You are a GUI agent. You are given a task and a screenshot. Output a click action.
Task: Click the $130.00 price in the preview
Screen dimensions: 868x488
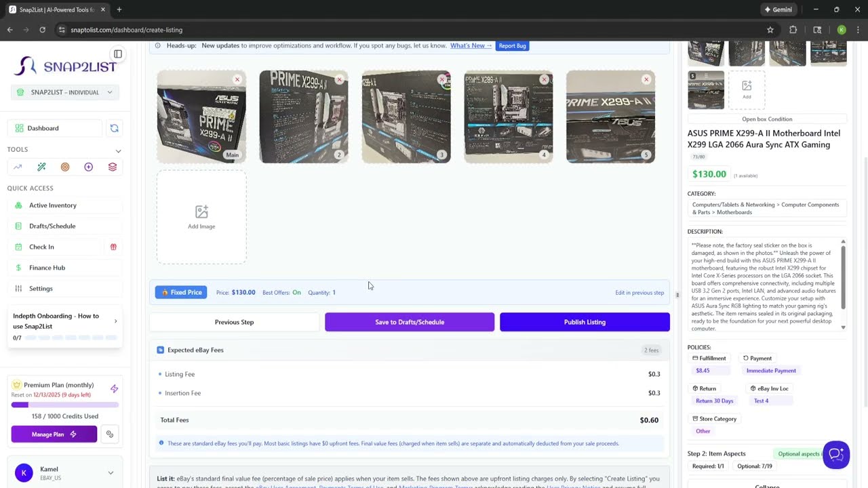(709, 174)
